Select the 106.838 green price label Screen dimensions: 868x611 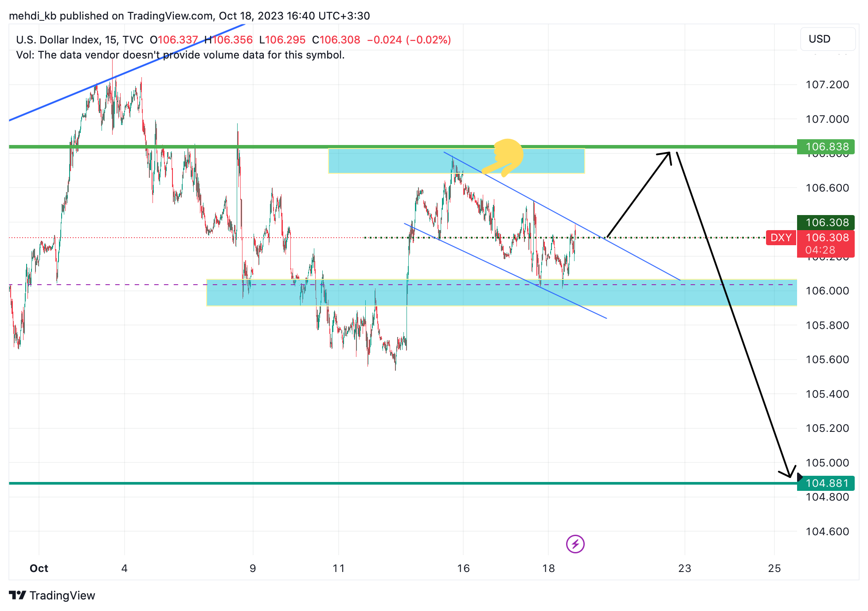(x=825, y=147)
